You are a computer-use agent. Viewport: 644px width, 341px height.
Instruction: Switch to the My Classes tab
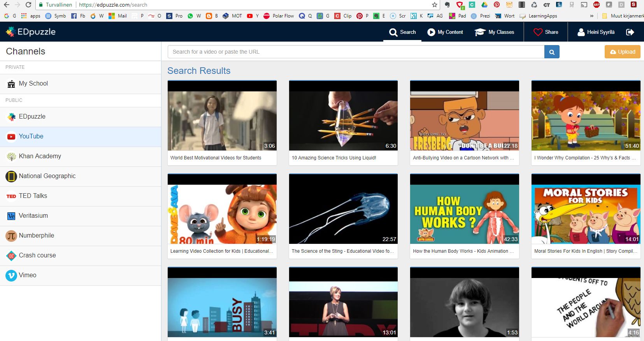(495, 32)
